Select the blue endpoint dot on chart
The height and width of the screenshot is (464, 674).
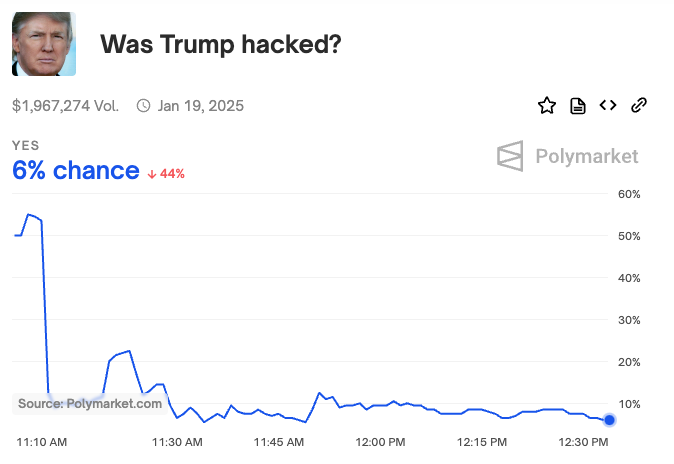(609, 420)
